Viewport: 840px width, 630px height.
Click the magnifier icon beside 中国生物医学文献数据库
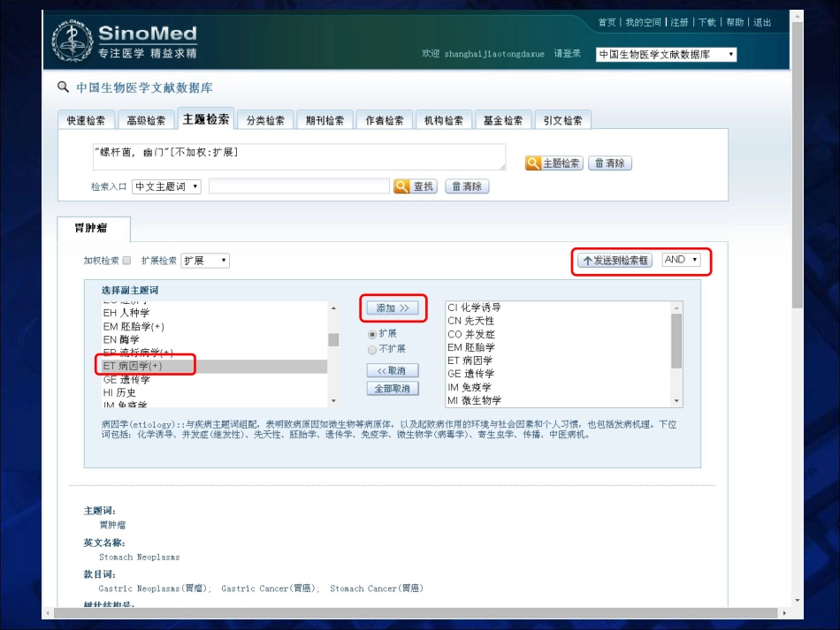pyautogui.click(x=63, y=87)
